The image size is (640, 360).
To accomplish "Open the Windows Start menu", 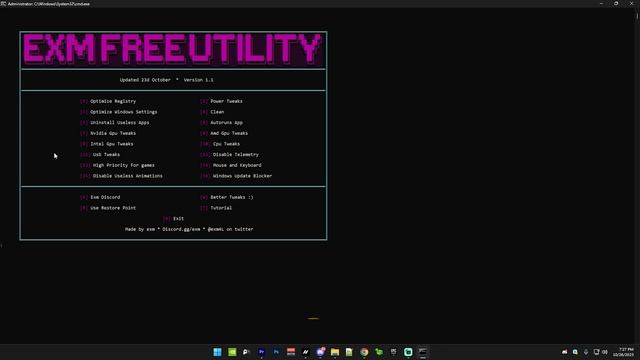I will pyautogui.click(x=217, y=352).
